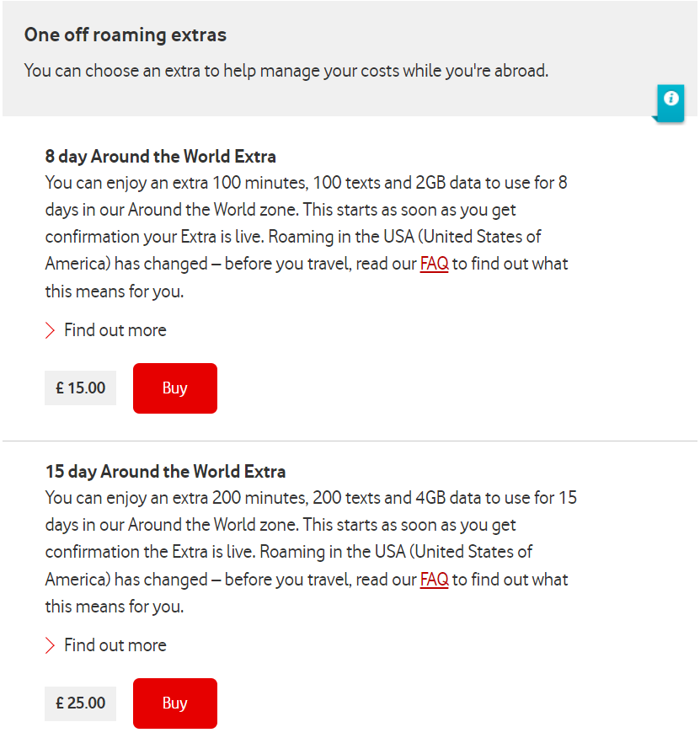Open the FAQ link in the 8 day Extra description
700x738 pixels.
point(434,264)
